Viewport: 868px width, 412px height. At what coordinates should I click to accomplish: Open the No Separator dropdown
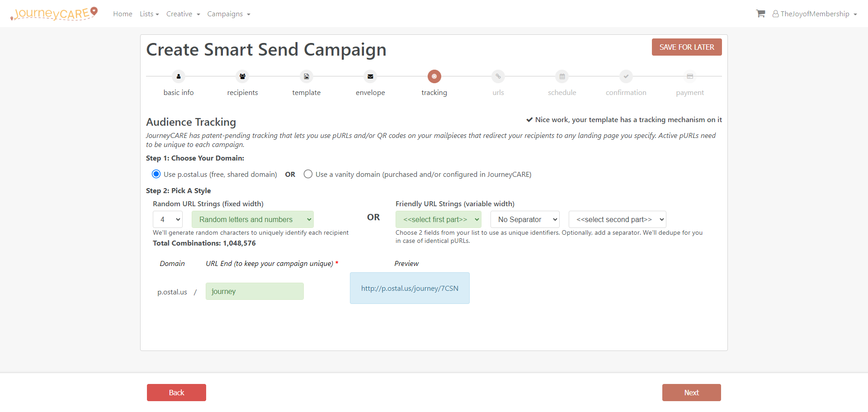pyautogui.click(x=525, y=219)
